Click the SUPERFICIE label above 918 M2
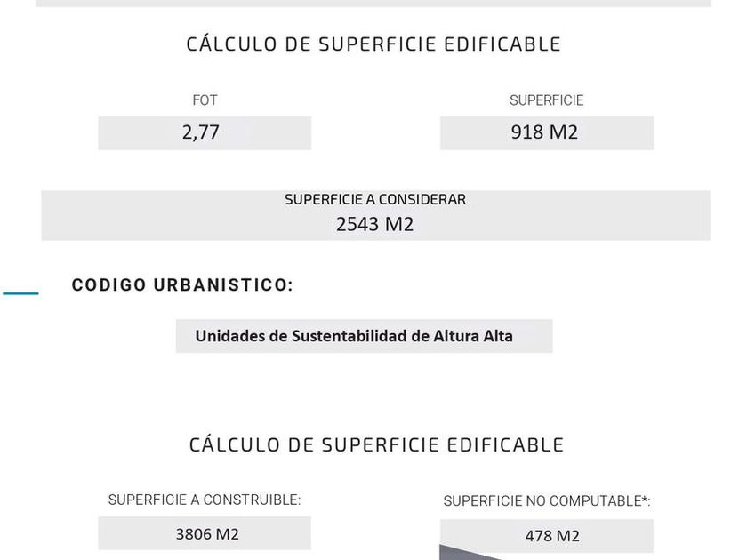This screenshot has width=747, height=560. [x=546, y=100]
